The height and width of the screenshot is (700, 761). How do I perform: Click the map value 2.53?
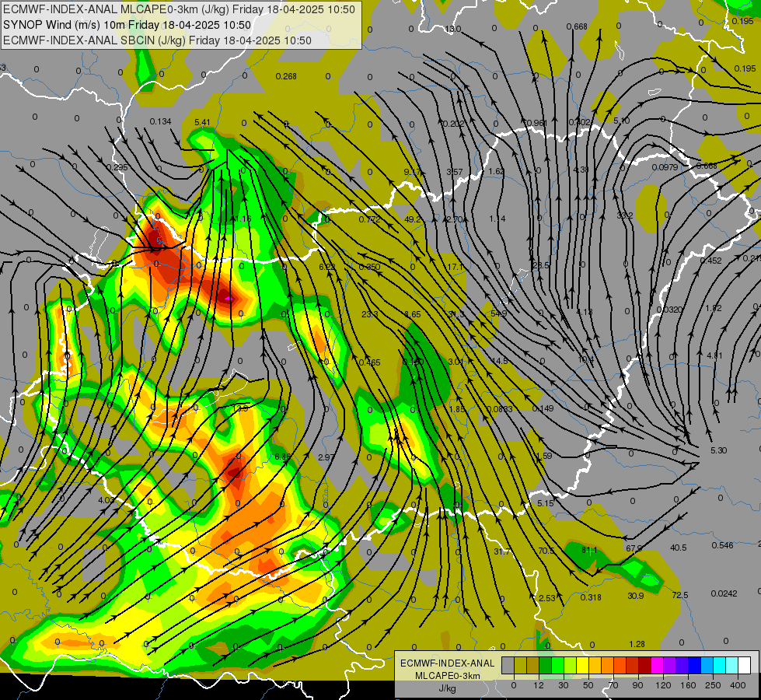pyautogui.click(x=547, y=598)
